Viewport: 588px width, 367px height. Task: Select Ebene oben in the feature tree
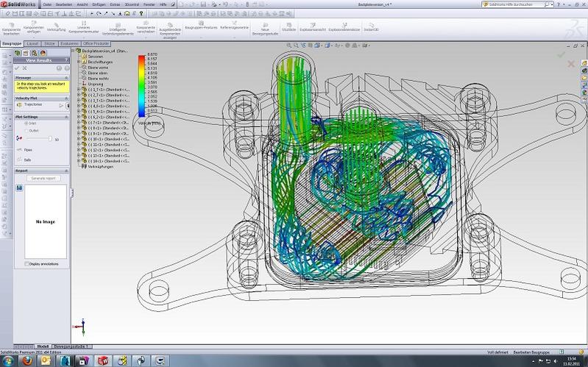97,73
